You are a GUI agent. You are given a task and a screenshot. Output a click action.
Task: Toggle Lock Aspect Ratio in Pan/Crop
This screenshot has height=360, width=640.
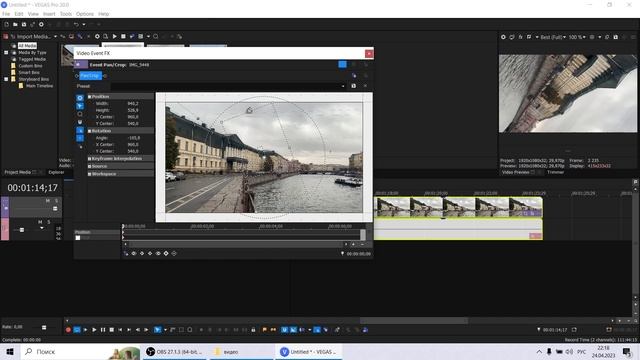[x=80, y=130]
